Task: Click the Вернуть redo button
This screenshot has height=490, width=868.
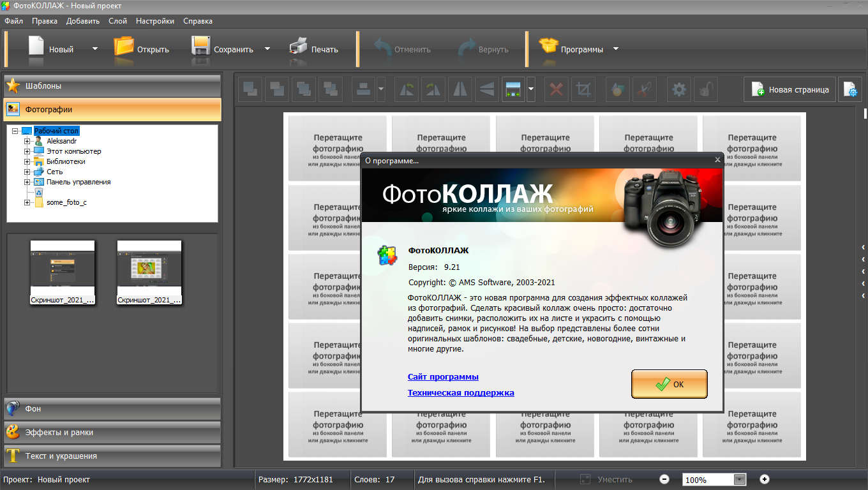Action: [483, 48]
